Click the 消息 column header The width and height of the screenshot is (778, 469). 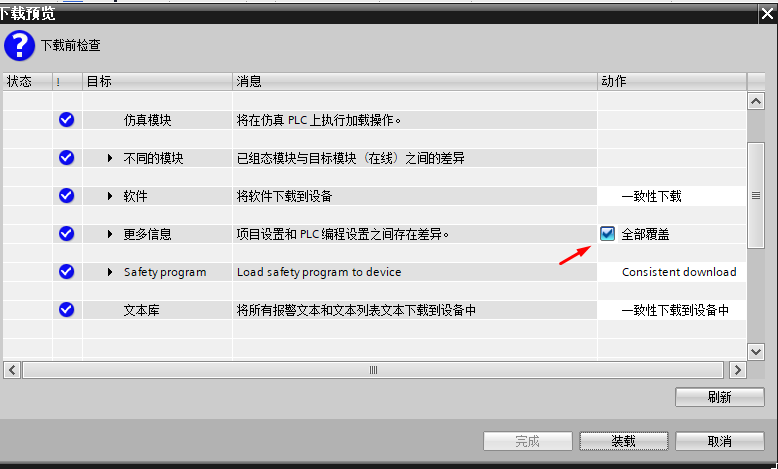[x=414, y=81]
